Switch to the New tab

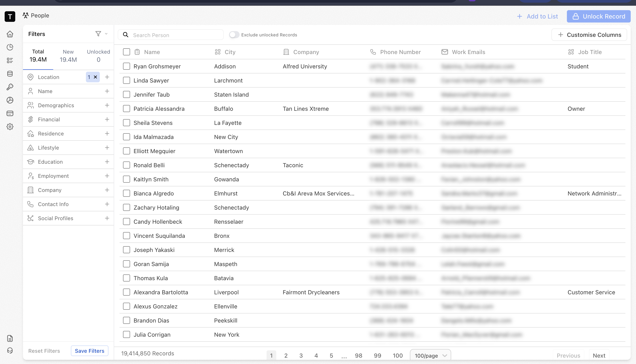coord(68,56)
